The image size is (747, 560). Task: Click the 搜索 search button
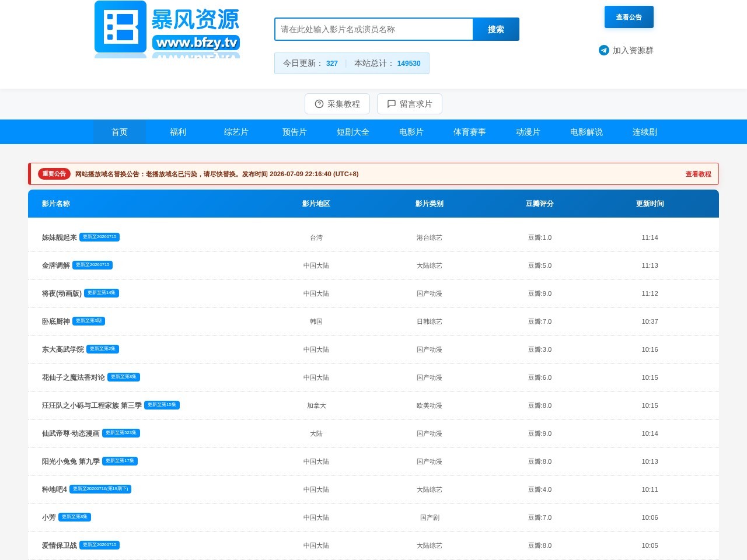tap(495, 29)
